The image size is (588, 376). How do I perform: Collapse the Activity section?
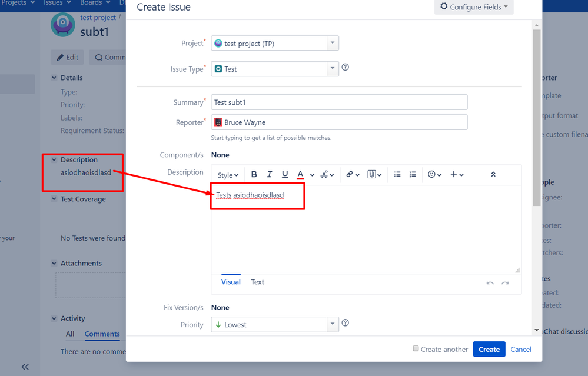pos(54,318)
